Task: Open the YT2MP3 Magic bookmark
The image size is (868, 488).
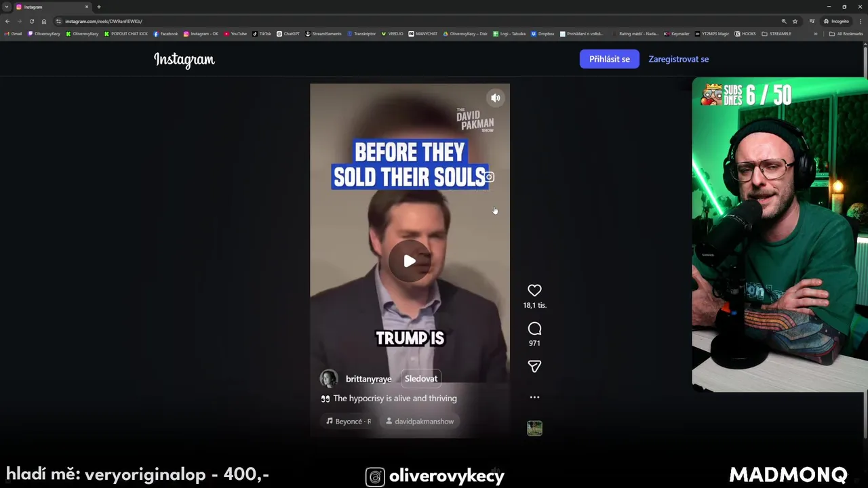Action: pyautogui.click(x=712, y=33)
